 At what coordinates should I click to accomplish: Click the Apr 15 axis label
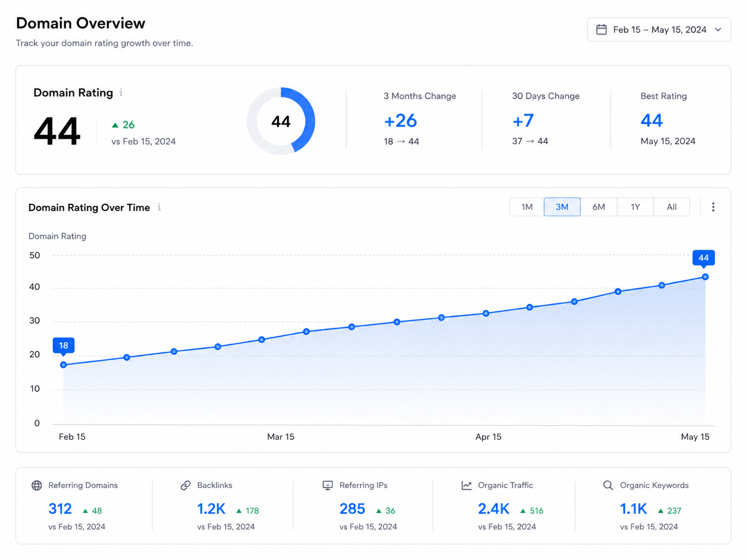(x=489, y=437)
